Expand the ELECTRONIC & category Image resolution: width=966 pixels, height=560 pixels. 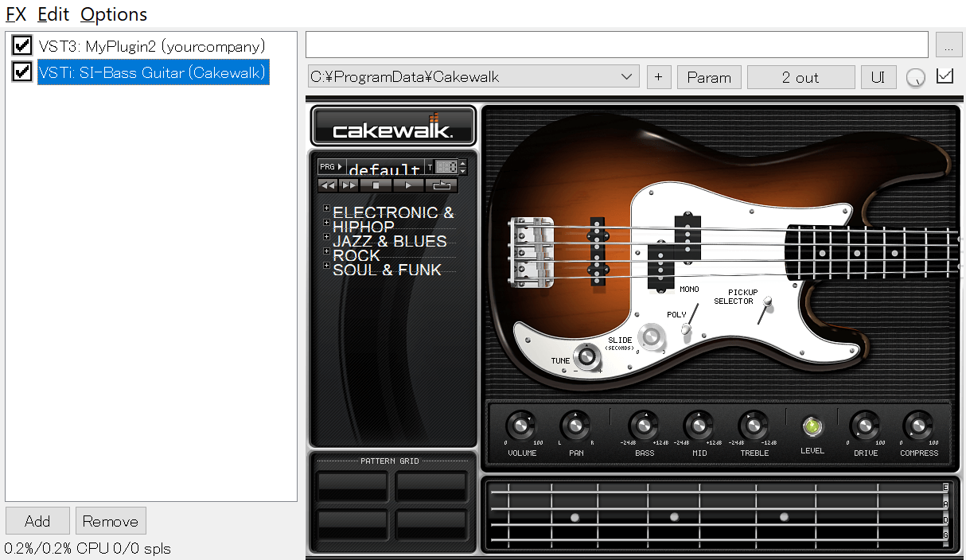[x=326, y=209]
